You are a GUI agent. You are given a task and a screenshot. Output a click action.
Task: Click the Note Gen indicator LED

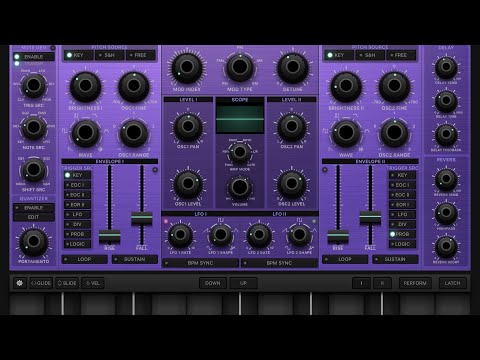[53, 48]
